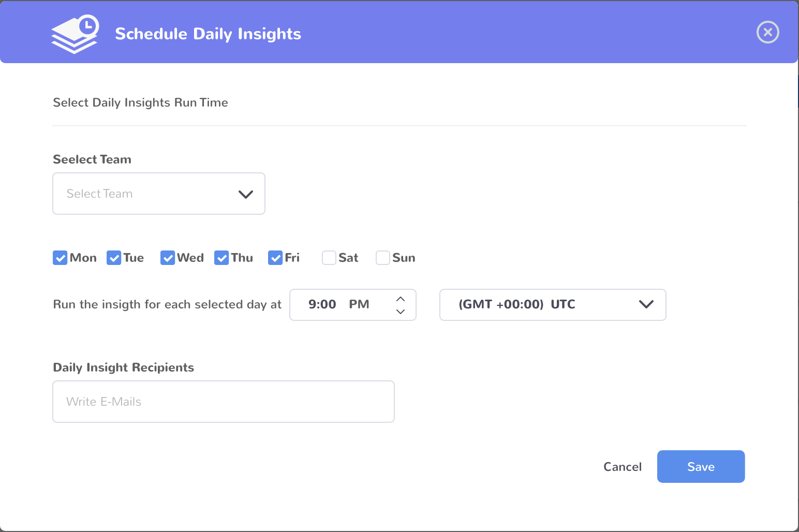Focus the Write E-Mails recipients field

point(223,402)
